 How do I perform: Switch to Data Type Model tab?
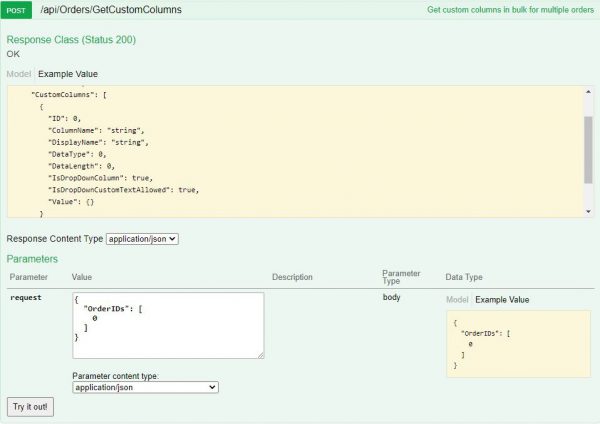(x=457, y=300)
